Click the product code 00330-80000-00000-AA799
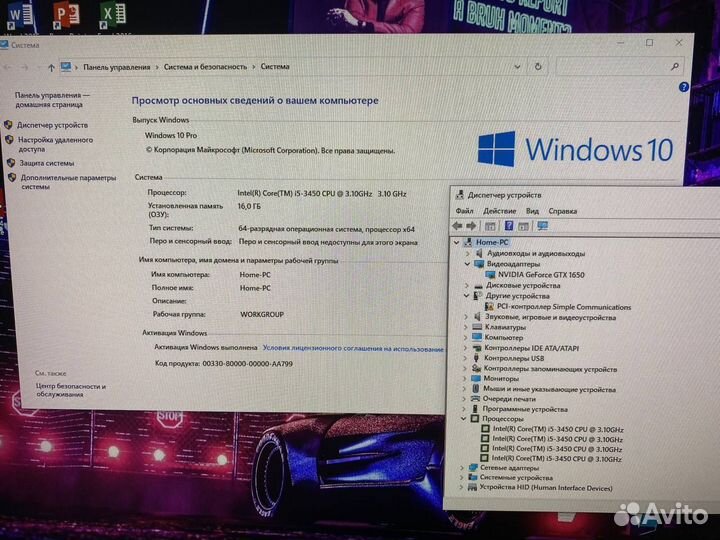Image resolution: width=720 pixels, height=540 pixels. pos(248,364)
